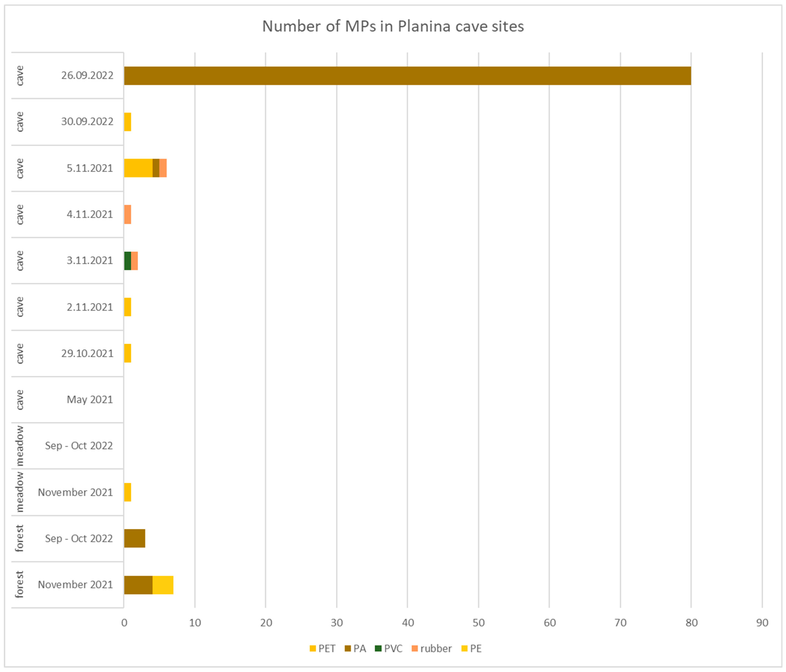The width and height of the screenshot is (786, 672).
Task: Click the PE legend color swatch
Action: pyautogui.click(x=465, y=648)
